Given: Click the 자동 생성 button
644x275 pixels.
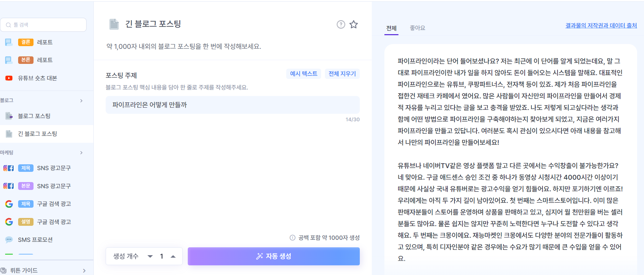Looking at the screenshot, I should pyautogui.click(x=274, y=256).
